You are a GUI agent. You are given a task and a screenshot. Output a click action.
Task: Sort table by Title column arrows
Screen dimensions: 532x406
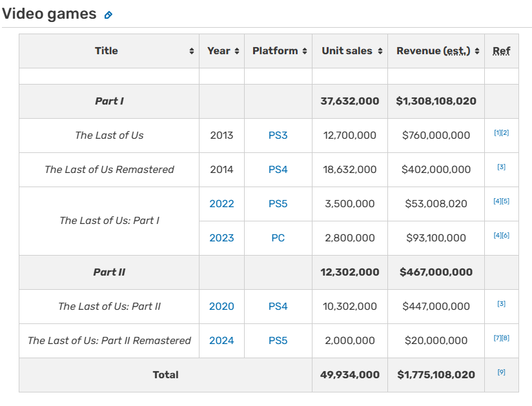[192, 51]
